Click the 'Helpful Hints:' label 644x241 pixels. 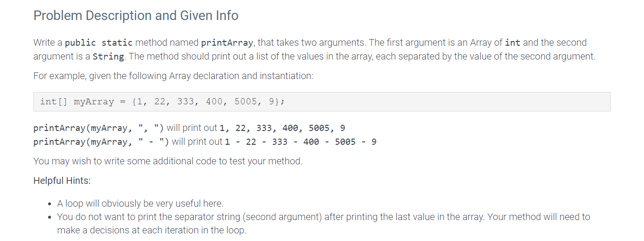click(x=62, y=181)
